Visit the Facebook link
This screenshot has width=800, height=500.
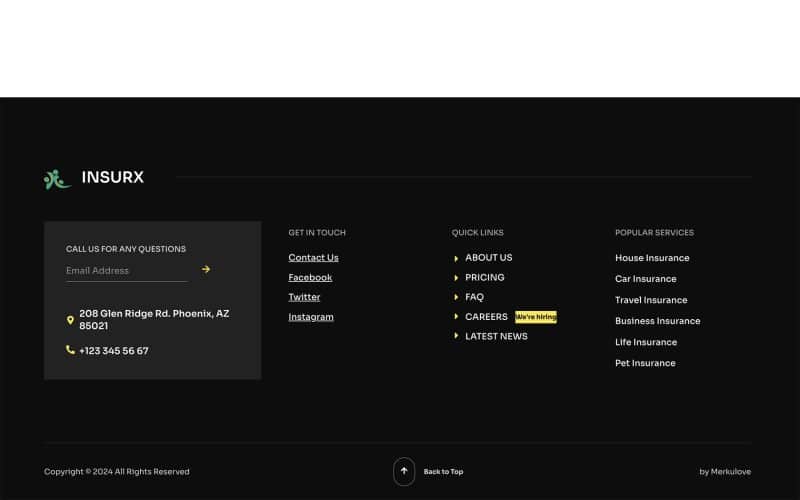point(310,278)
